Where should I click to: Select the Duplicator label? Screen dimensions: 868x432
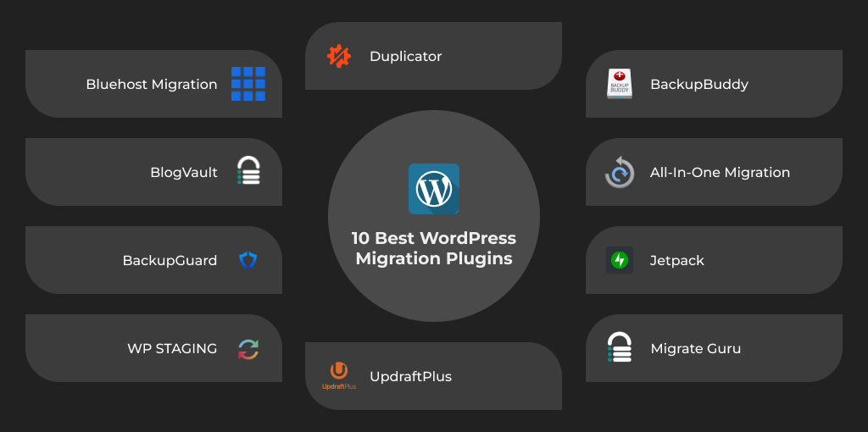tap(406, 57)
